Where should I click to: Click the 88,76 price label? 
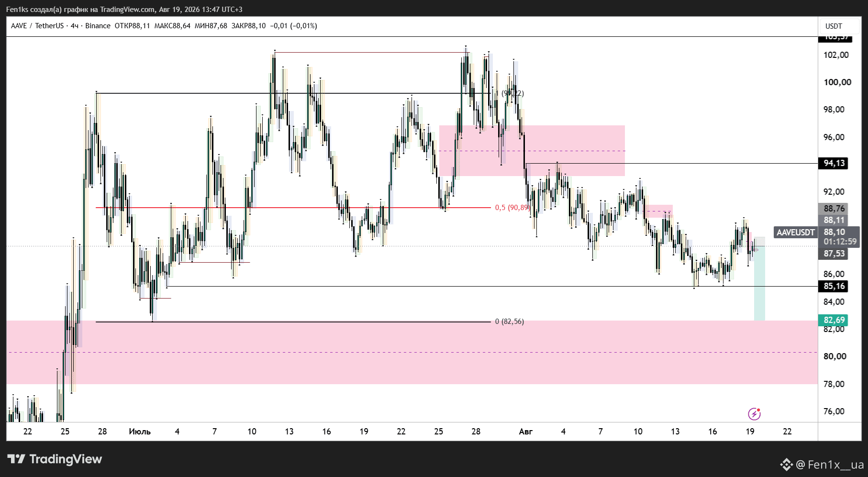pyautogui.click(x=834, y=209)
